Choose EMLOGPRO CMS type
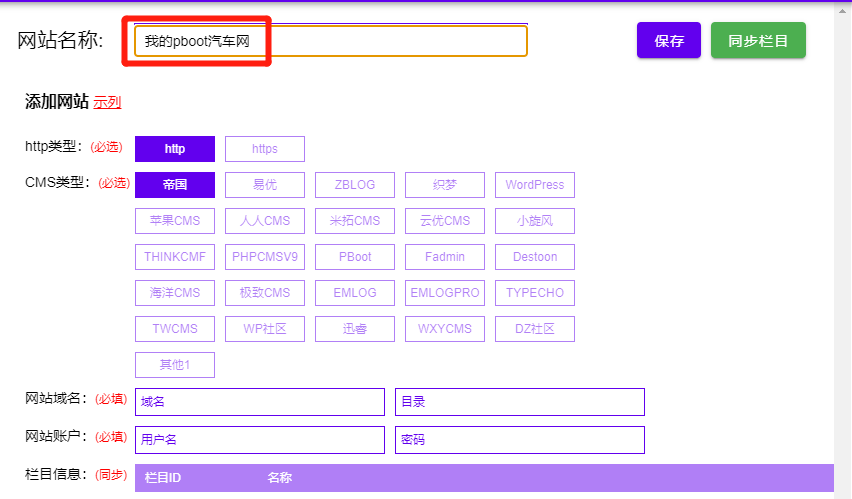 pos(444,293)
